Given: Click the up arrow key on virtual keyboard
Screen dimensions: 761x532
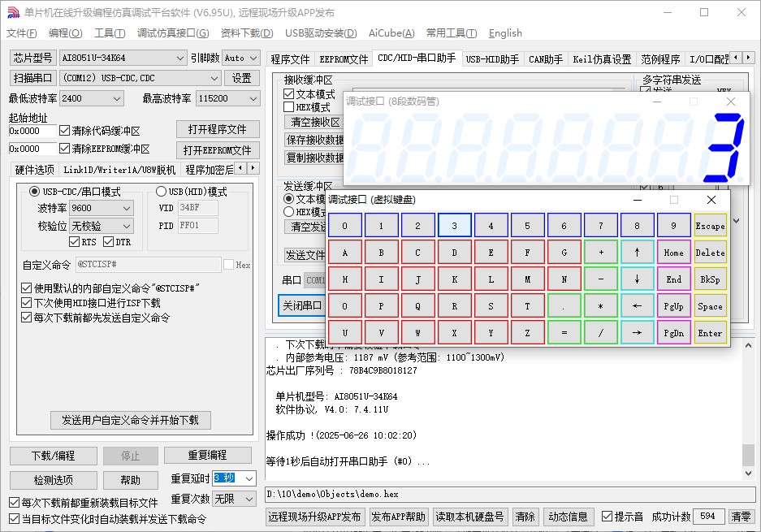Looking at the screenshot, I should pos(637,253).
